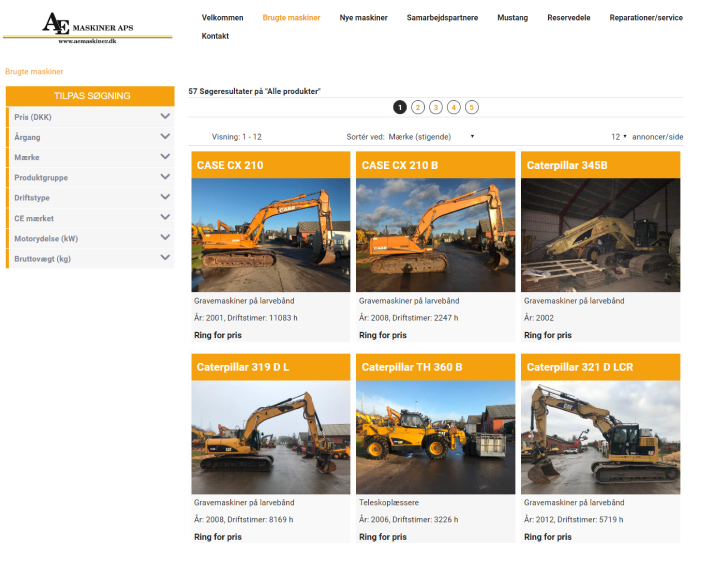The image size is (701, 571).
Task: Click the AE Maskiner ApS logo
Action: pyautogui.click(x=88, y=28)
